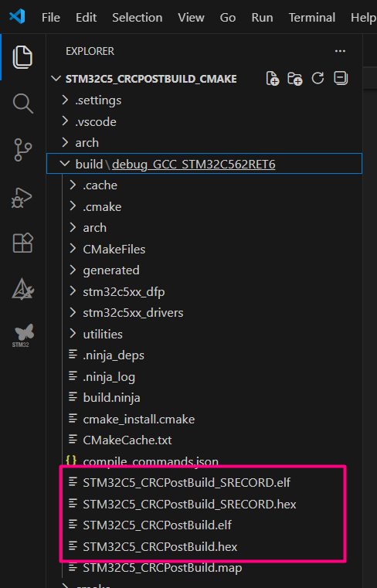Open the CMake tools sidebar icon
377x588 pixels.
click(x=22, y=289)
